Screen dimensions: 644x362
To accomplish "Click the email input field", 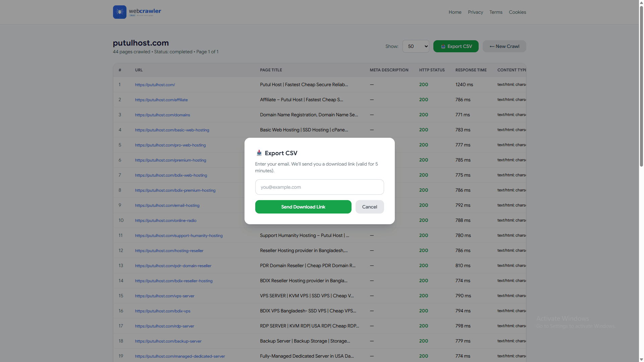I will pyautogui.click(x=319, y=187).
